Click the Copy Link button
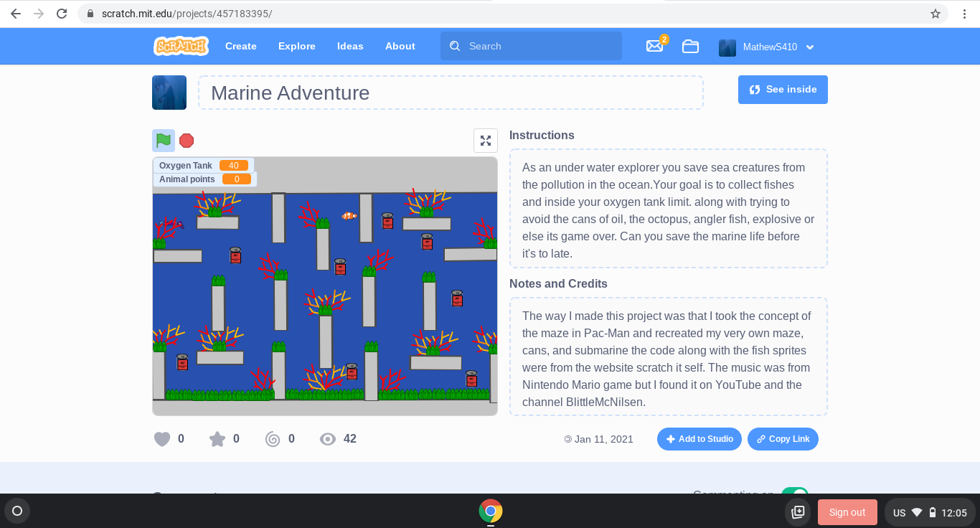This screenshot has width=980, height=528. coord(783,439)
